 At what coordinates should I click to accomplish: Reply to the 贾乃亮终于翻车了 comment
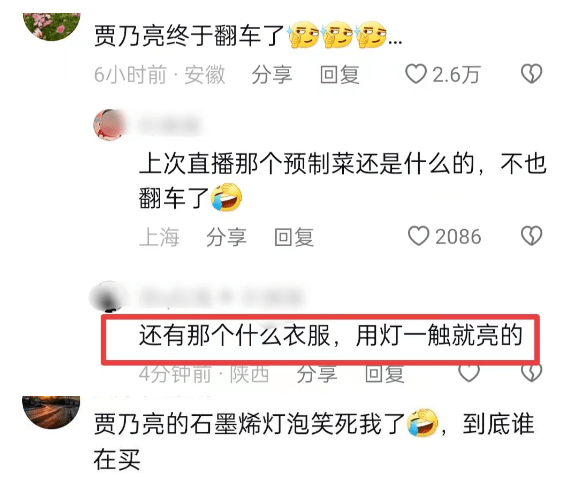[340, 74]
